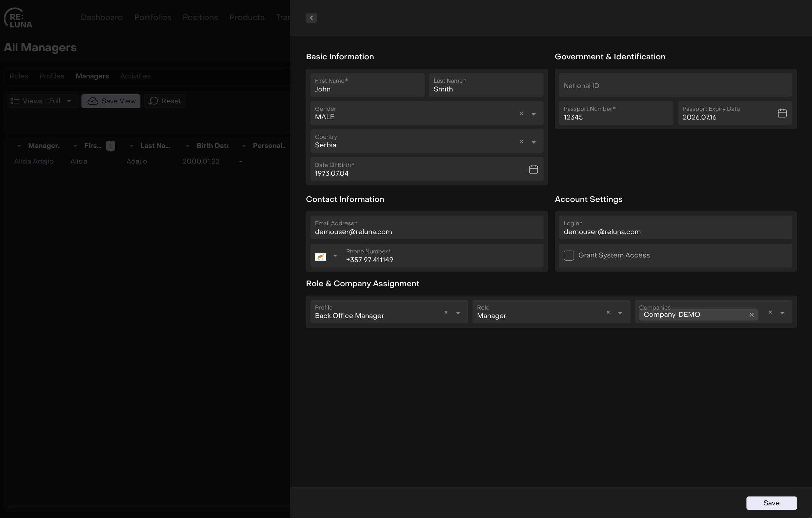Click the Last Name input field

tap(486, 85)
